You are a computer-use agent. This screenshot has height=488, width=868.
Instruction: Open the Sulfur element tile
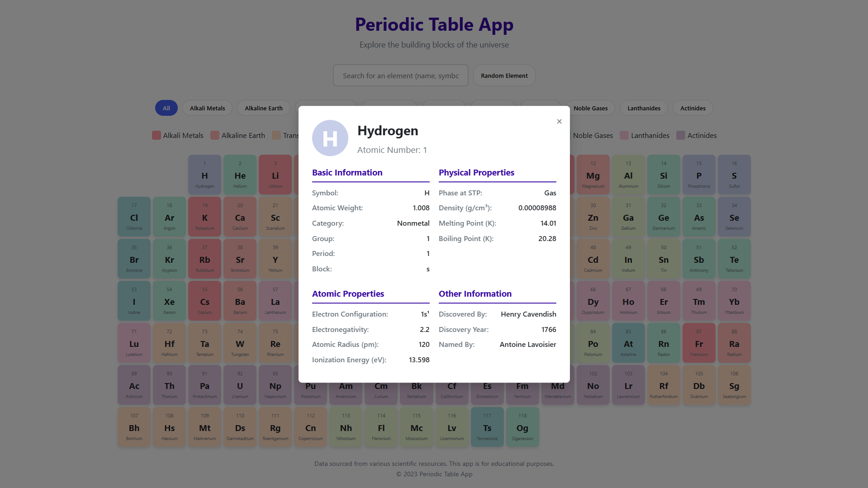click(x=734, y=175)
